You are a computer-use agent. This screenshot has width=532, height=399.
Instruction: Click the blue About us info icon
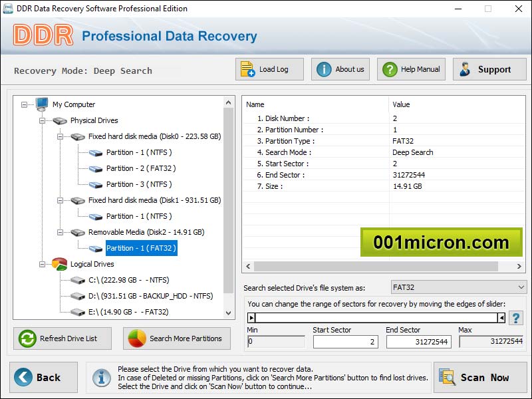[324, 69]
